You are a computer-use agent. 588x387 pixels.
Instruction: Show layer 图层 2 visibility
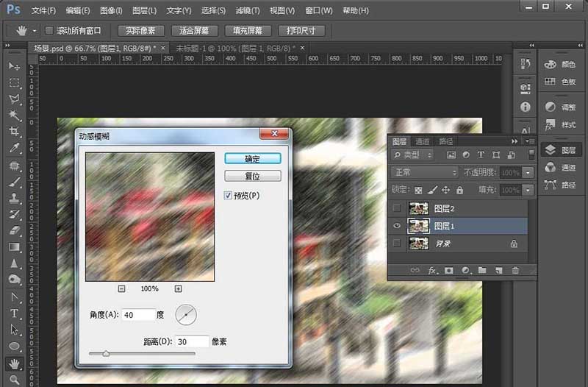[396, 208]
